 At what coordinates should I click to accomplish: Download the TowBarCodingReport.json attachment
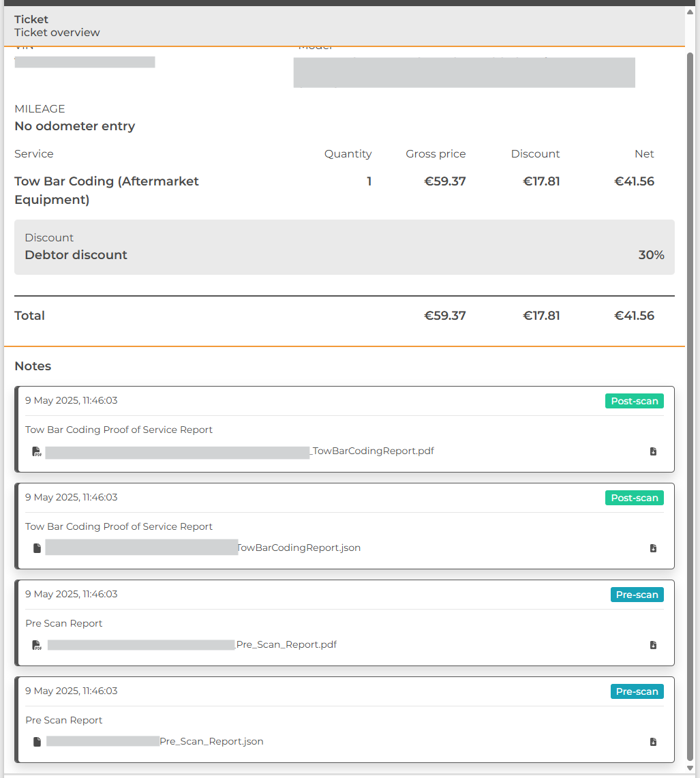click(653, 548)
